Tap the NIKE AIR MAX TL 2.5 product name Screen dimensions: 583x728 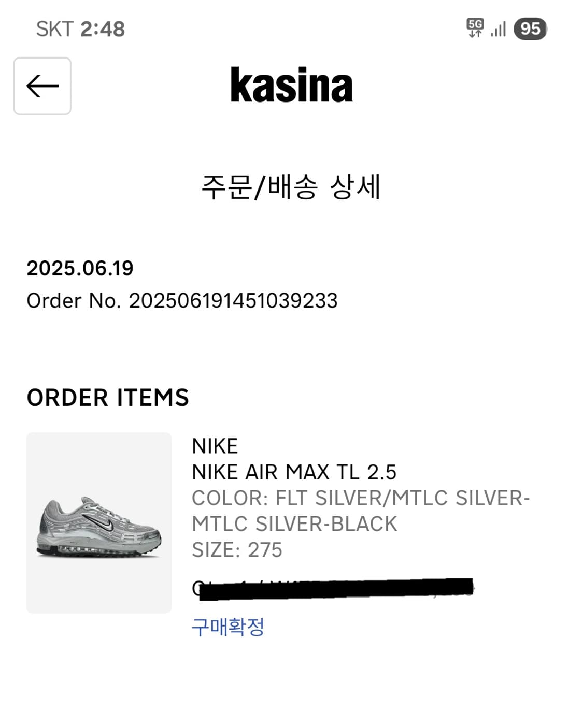(x=294, y=472)
